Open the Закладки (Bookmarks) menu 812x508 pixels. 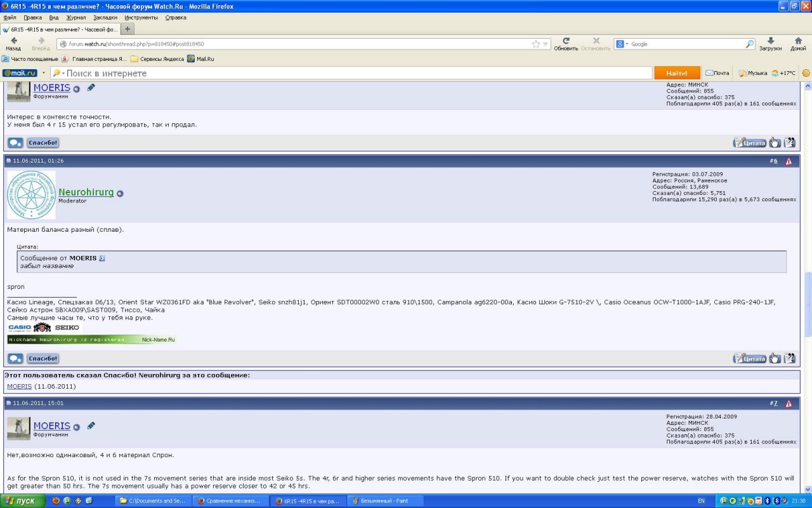pyautogui.click(x=105, y=18)
